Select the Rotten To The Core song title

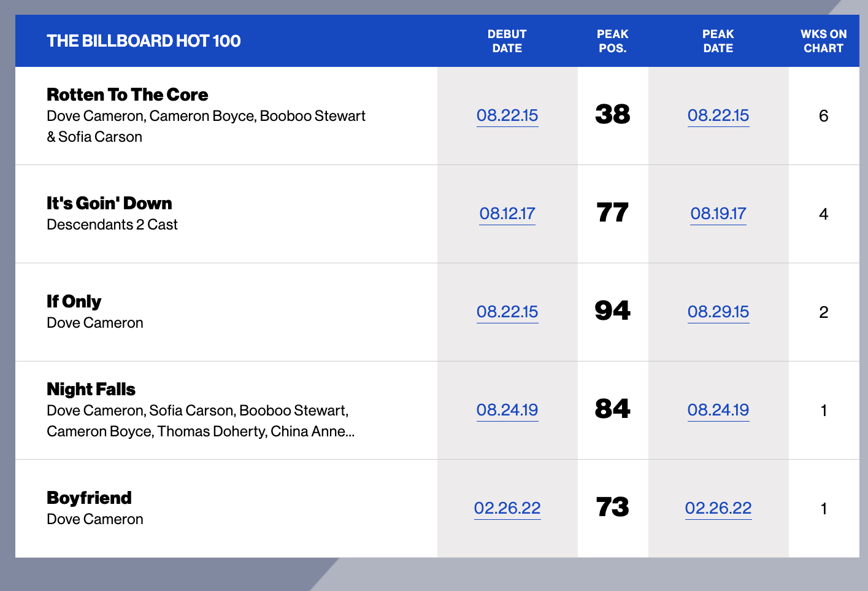[x=128, y=95]
